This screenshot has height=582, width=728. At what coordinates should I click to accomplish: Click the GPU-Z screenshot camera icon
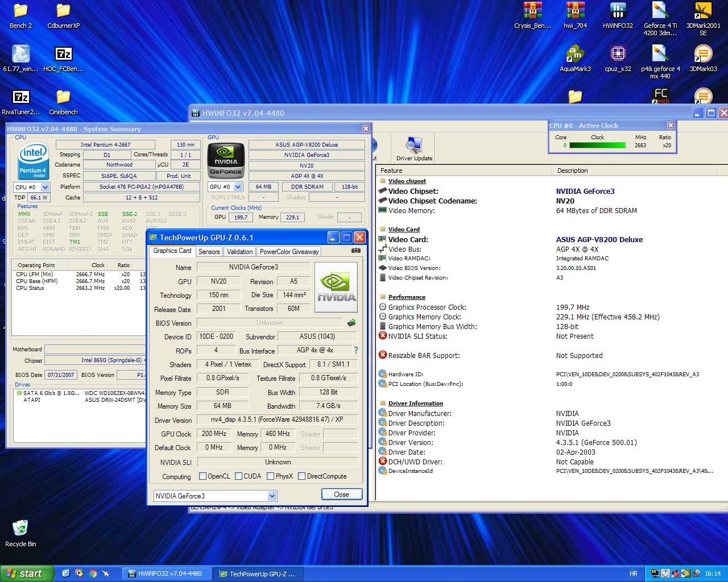(355, 251)
